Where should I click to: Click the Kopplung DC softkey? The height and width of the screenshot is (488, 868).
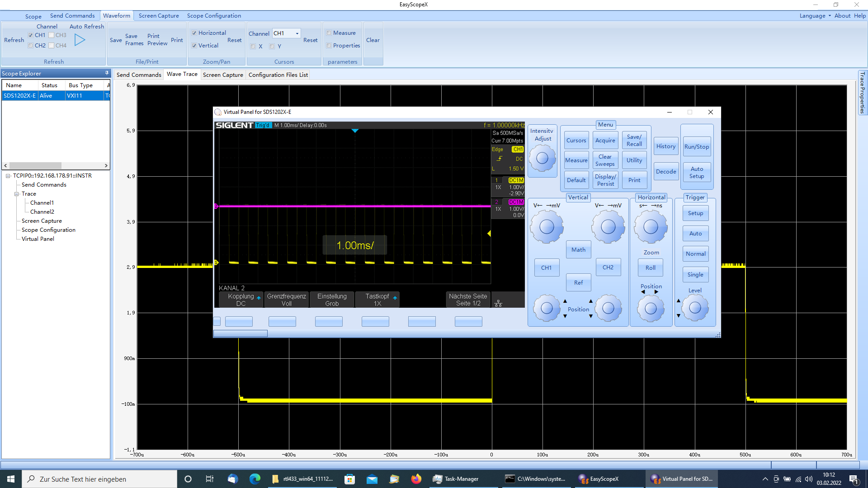coord(241,300)
